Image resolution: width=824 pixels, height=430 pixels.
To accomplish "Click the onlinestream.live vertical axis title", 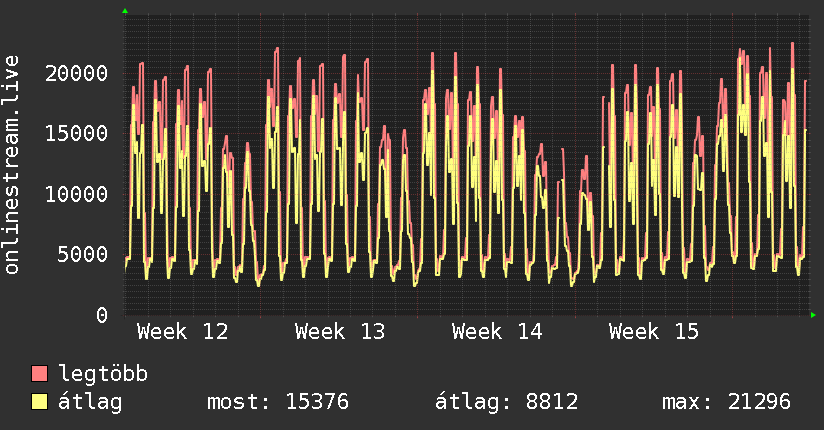I will [x=11, y=165].
